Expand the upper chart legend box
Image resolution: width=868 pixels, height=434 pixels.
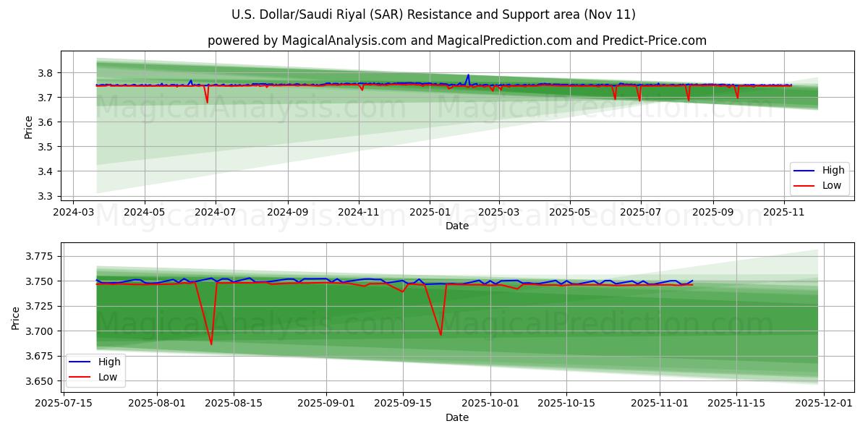[x=818, y=178]
